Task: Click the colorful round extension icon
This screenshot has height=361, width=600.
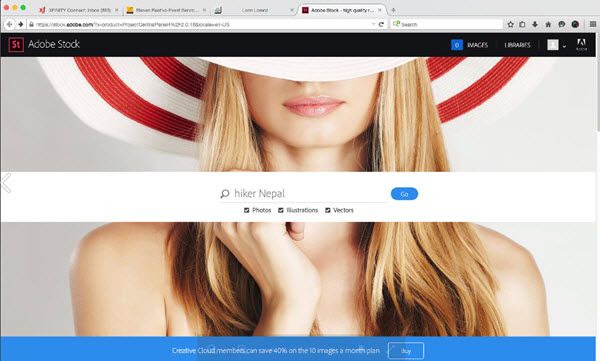Action: pyautogui.click(x=575, y=24)
